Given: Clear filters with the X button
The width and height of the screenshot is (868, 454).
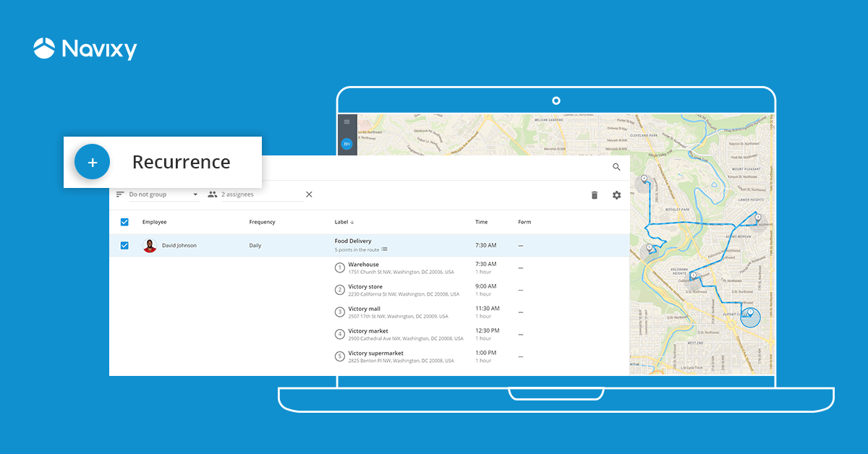Looking at the screenshot, I should coord(309,194).
